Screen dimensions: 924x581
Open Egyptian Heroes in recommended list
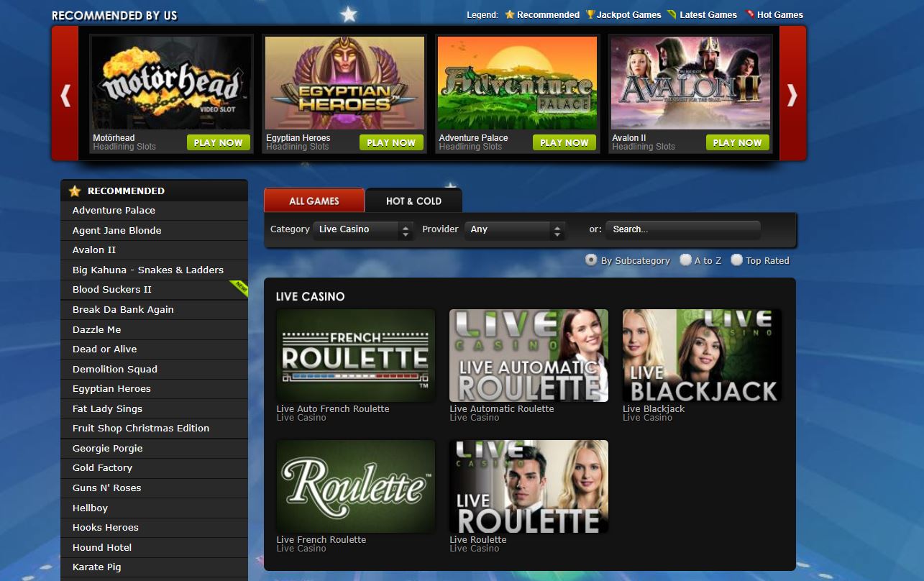pos(155,389)
